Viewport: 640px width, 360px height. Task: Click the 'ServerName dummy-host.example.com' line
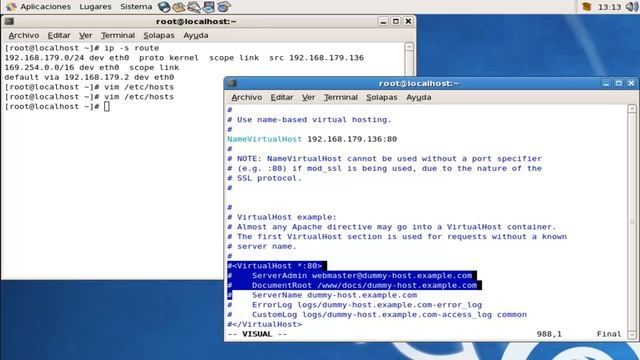point(322,295)
